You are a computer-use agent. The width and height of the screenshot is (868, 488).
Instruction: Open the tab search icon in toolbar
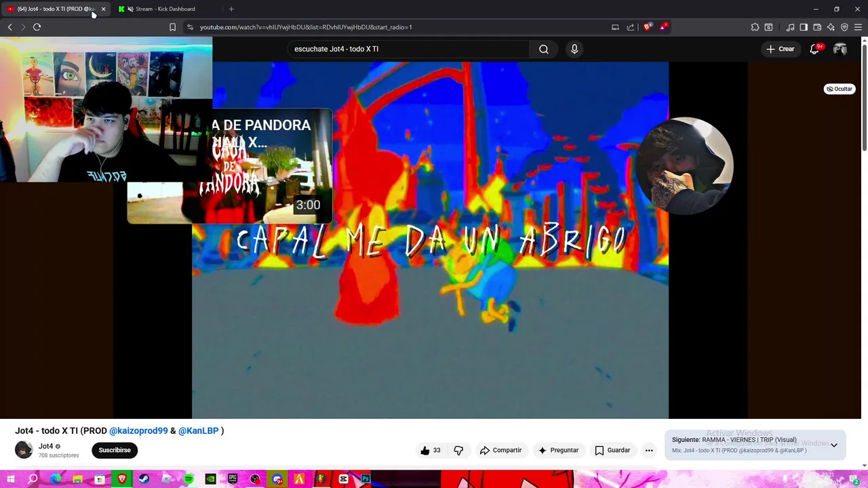point(768,27)
